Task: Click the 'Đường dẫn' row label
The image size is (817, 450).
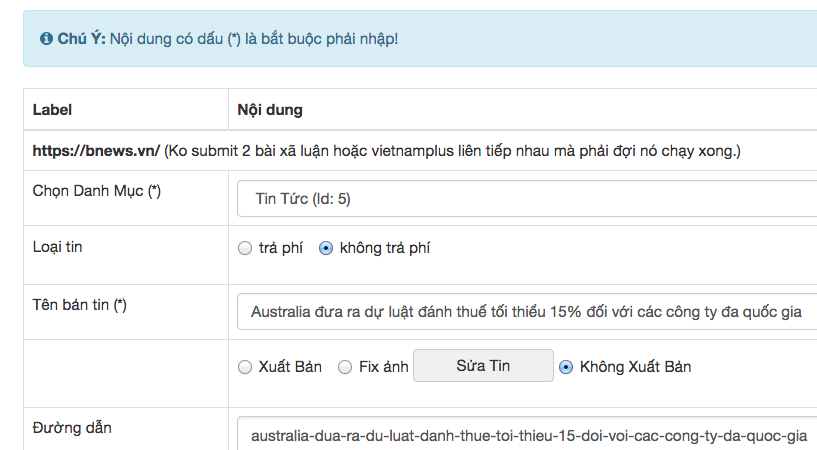Action: 72,428
